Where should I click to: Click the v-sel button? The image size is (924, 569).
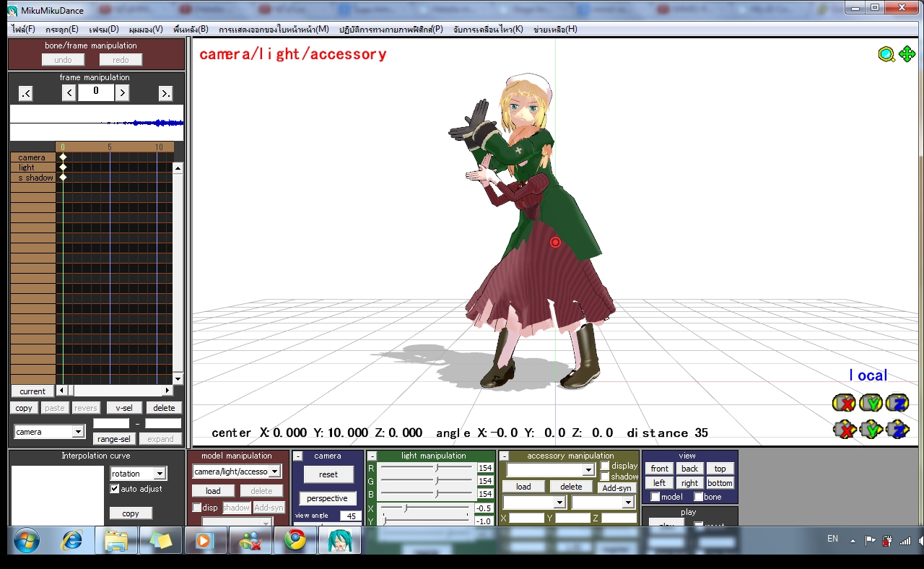[x=124, y=408]
